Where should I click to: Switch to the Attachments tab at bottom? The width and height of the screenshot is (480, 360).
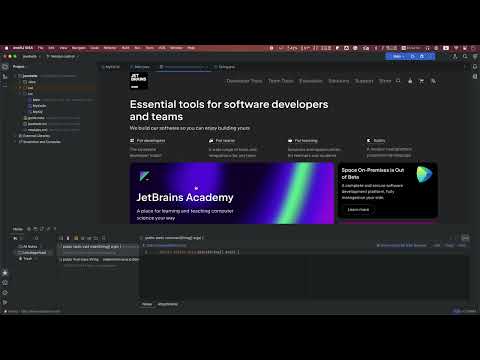point(168,304)
